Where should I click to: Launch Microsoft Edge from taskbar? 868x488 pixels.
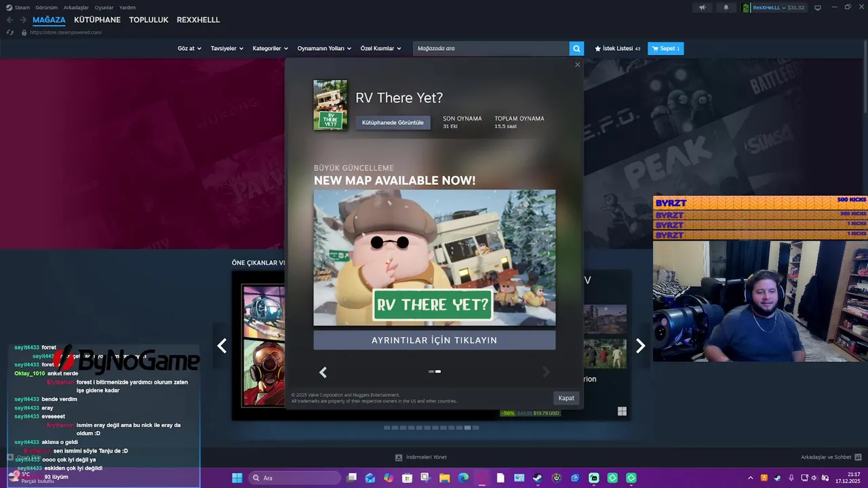(x=463, y=478)
